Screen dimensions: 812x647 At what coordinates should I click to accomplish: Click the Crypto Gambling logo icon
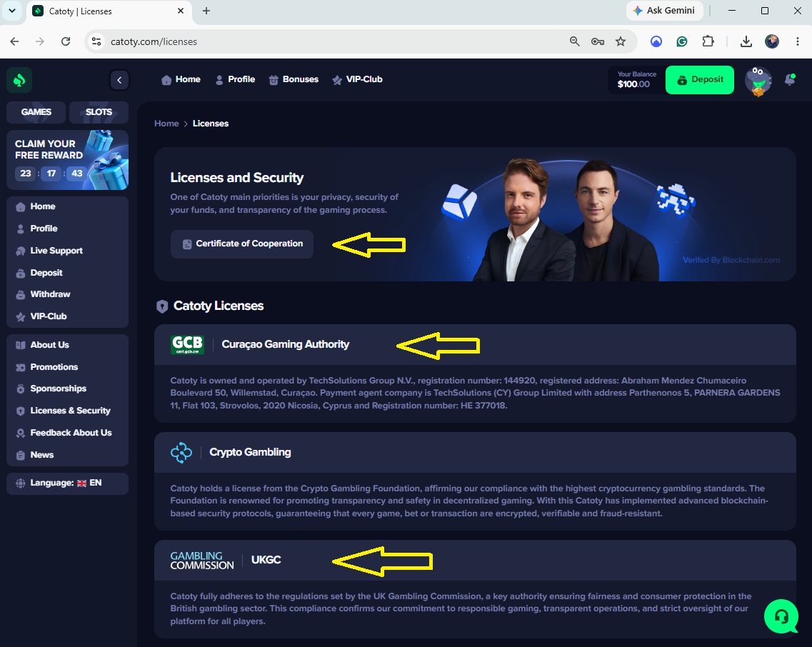[x=181, y=452]
